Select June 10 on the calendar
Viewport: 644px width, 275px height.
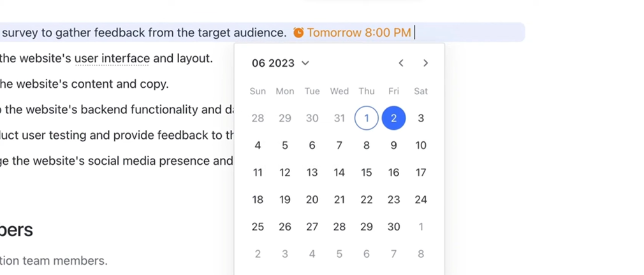click(421, 145)
